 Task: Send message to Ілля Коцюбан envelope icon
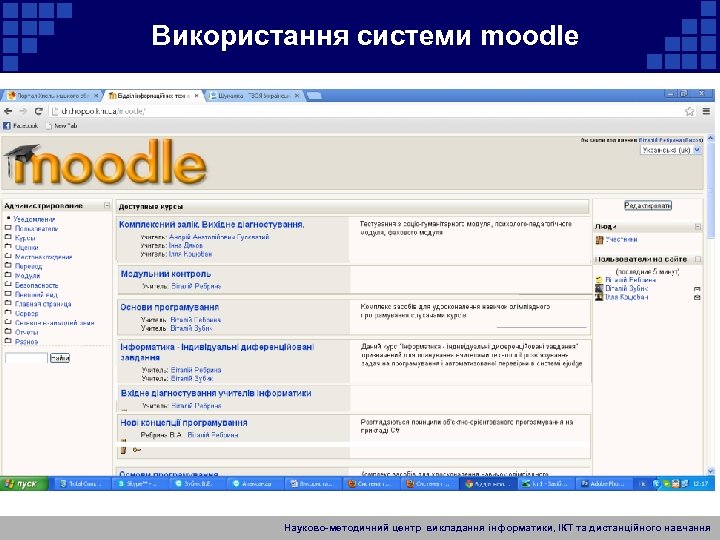pyautogui.click(x=697, y=298)
